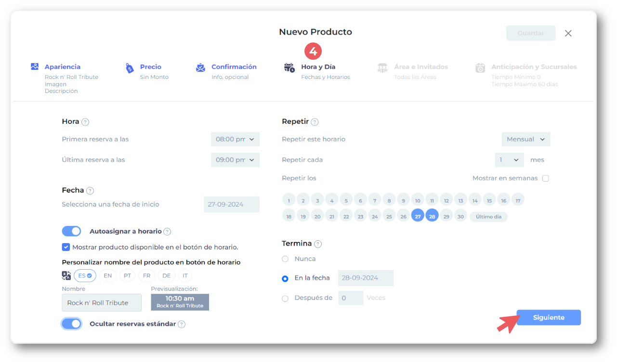Click the Anticipación y Sucursales calendar icon
This screenshot has width=617, height=364.
pyautogui.click(x=480, y=68)
